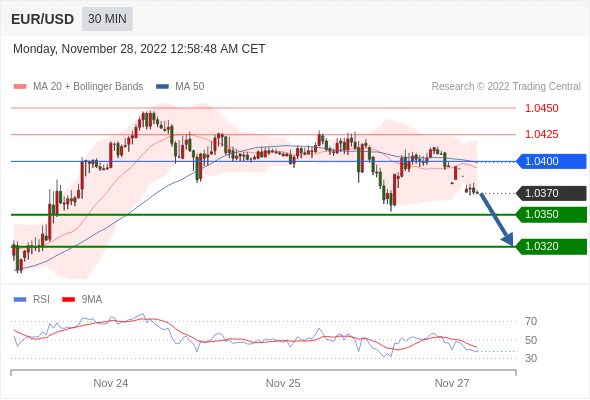Viewport: 590px width, 400px height.
Task: Click the 1.0450 resistance price label
Action: coord(541,108)
